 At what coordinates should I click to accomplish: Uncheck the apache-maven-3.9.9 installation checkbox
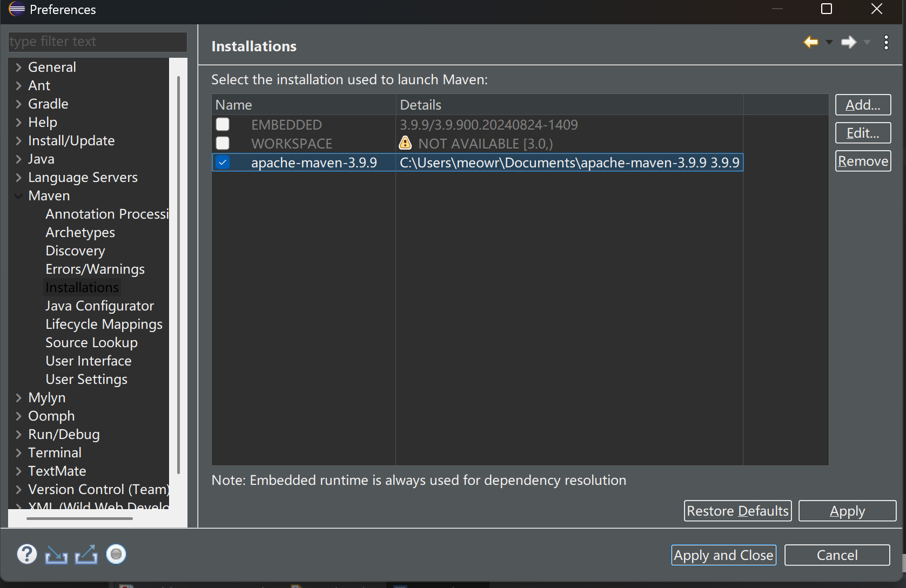223,163
